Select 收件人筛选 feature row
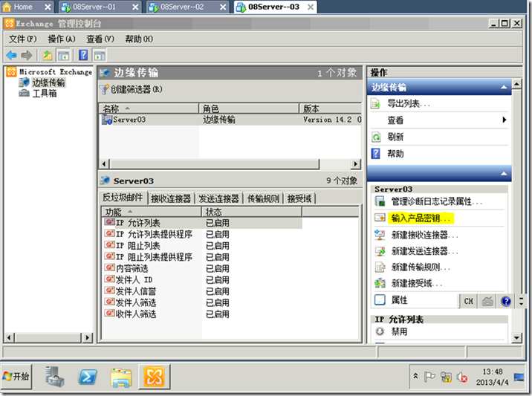Image resolution: width=532 pixels, height=396 pixels. tap(202, 314)
